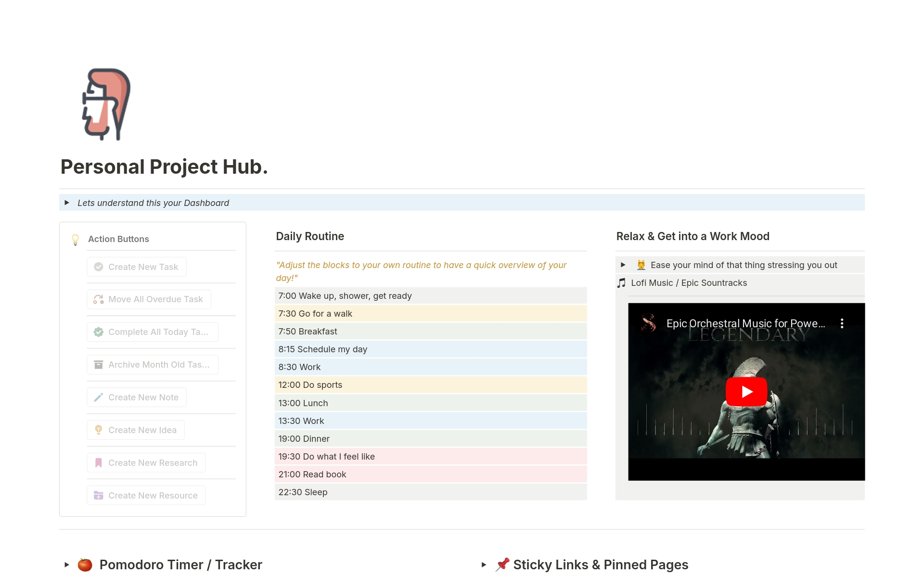Screen dimensions: 924x577
Task: Click the pink '21:00 Read book' routine block
Action: 430,474
